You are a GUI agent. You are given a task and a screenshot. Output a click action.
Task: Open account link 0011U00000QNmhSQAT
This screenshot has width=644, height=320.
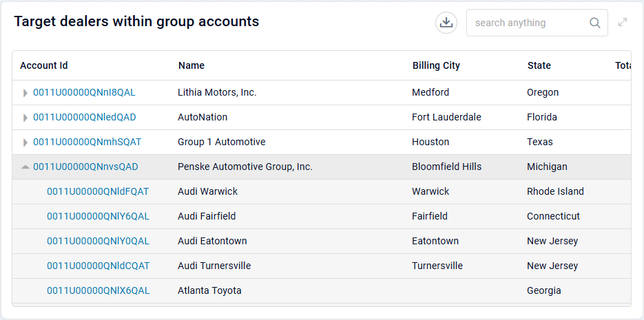[x=87, y=142]
